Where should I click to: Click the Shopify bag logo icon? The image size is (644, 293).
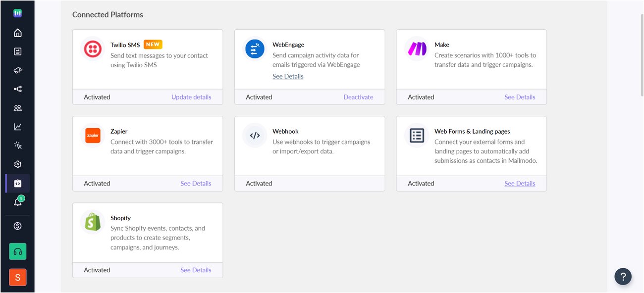click(93, 222)
